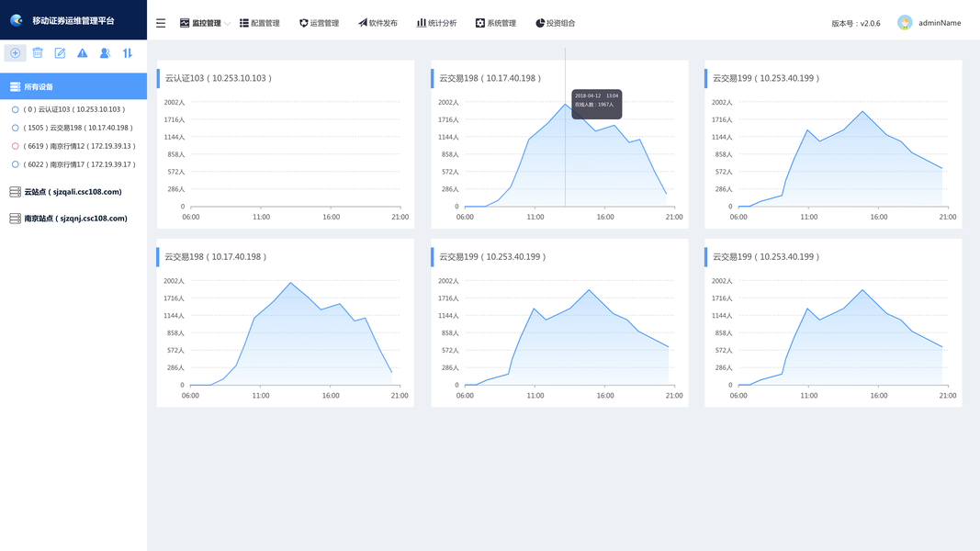980x551 pixels.
Task: Click the server icon beside 所有设备
Action: click(x=15, y=87)
